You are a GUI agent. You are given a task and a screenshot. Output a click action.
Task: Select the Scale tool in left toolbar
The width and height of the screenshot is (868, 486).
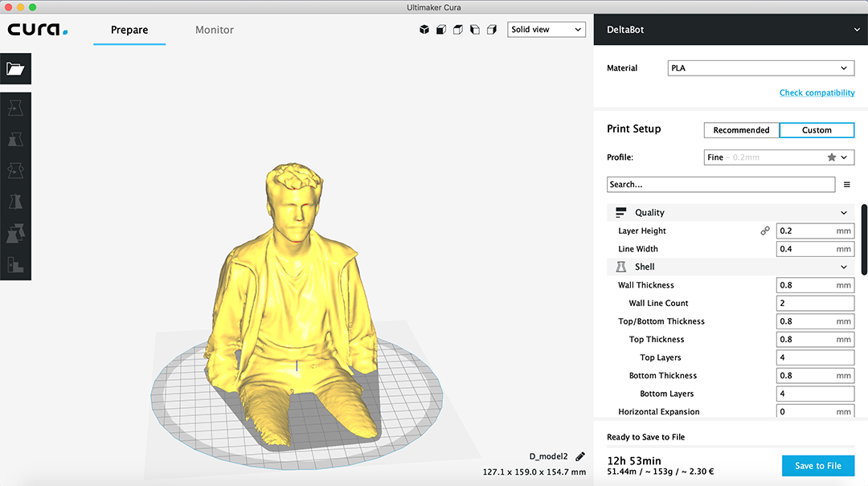15,139
